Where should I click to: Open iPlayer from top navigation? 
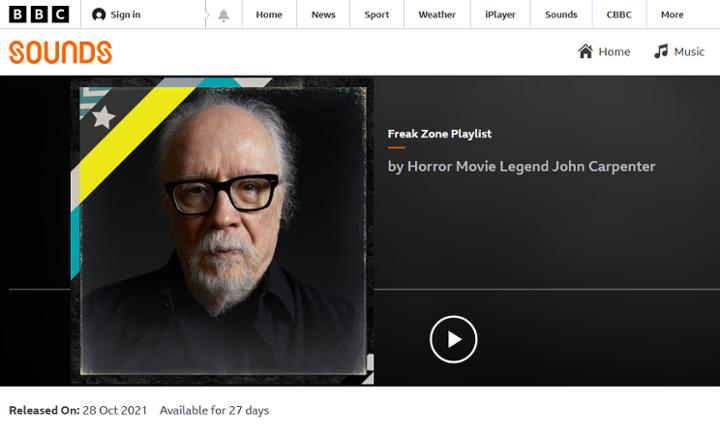click(x=500, y=15)
